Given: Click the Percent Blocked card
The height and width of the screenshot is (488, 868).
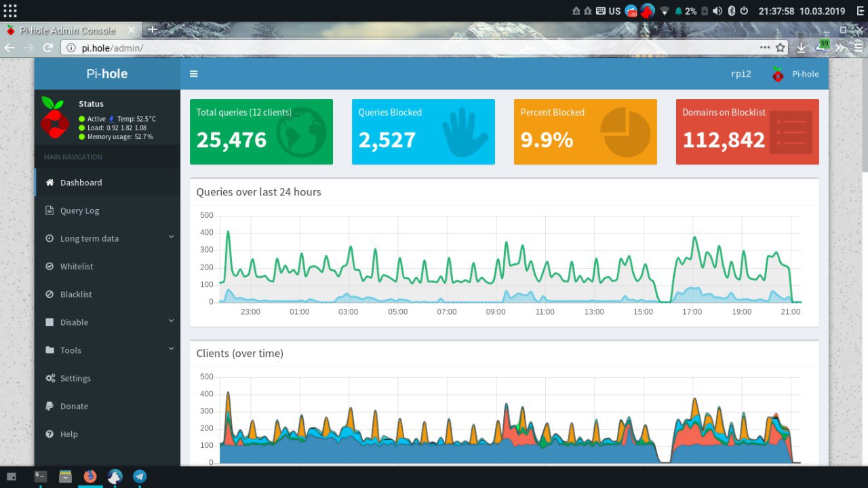Looking at the screenshot, I should pos(585,132).
